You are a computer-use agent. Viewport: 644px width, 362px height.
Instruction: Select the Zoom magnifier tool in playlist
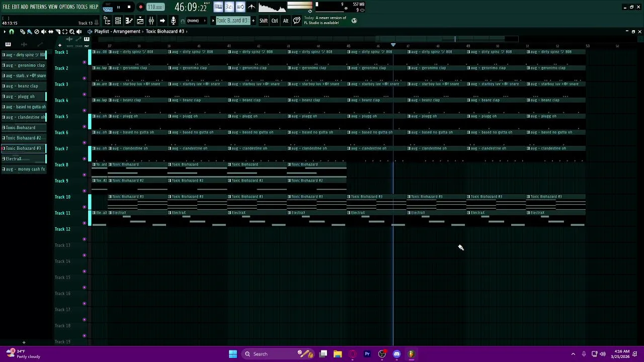(71, 32)
